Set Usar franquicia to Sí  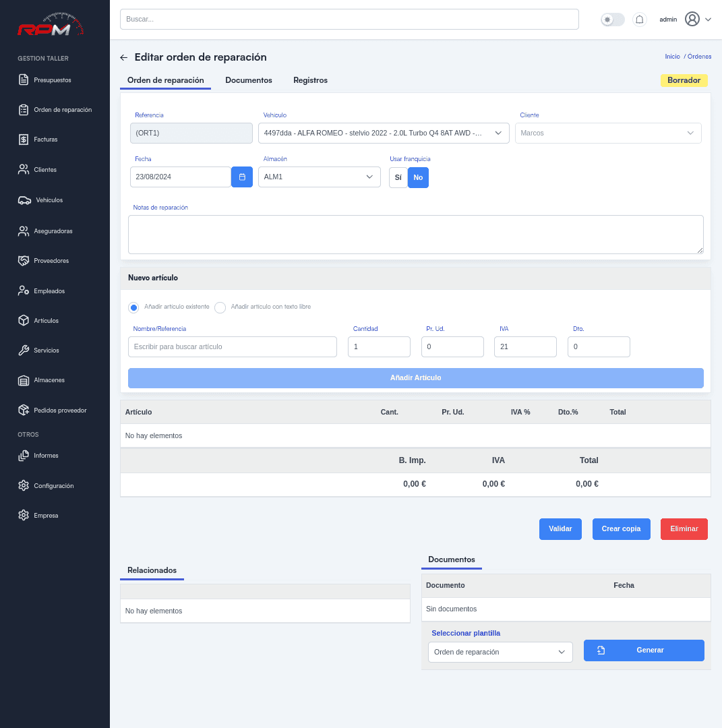398,177
